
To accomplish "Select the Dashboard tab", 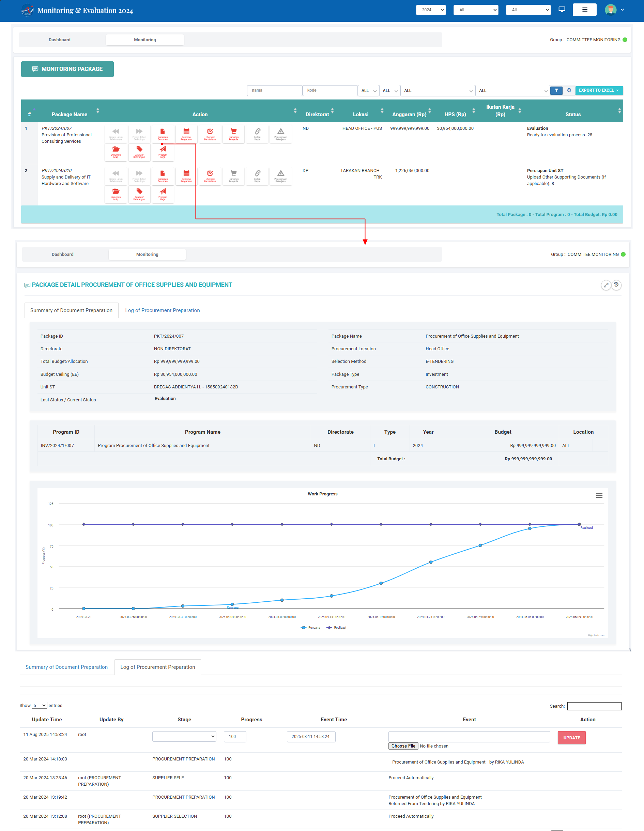I will point(59,39).
